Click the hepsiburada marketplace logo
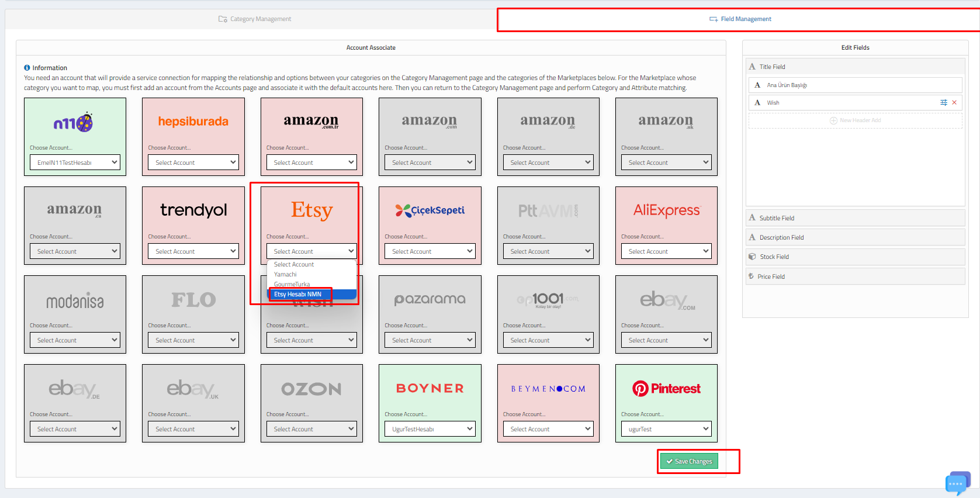980x498 pixels. (193, 122)
